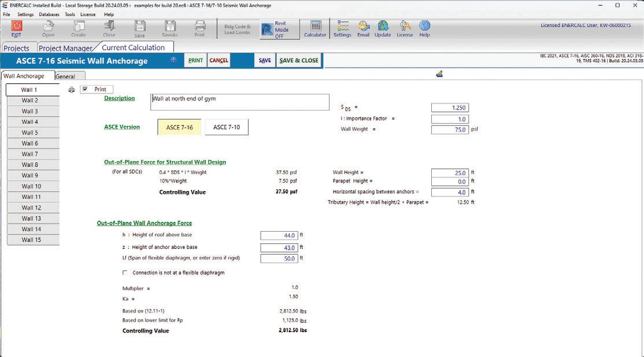Select Wall 11 in the wall list
Viewport: 644px width, 357px height.
pos(34,197)
